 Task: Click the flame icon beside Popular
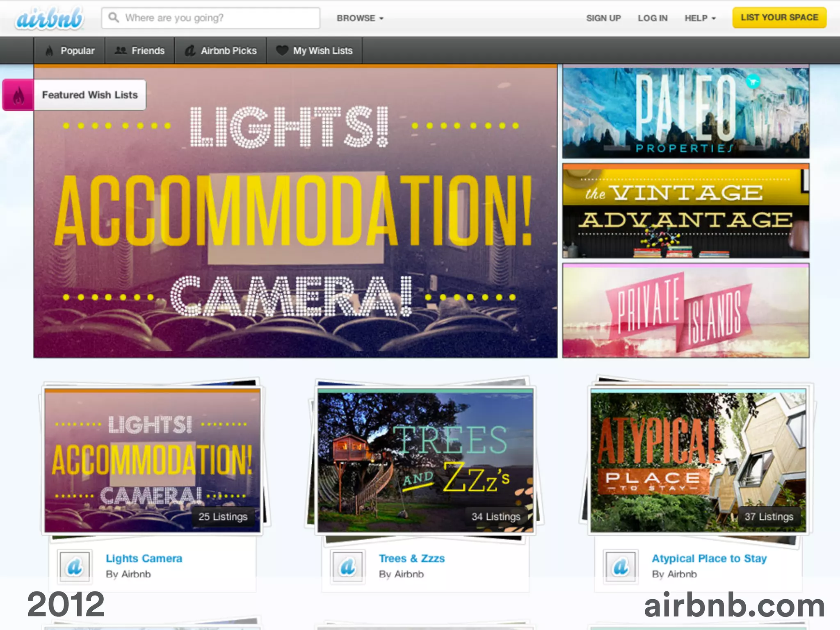pos(49,51)
